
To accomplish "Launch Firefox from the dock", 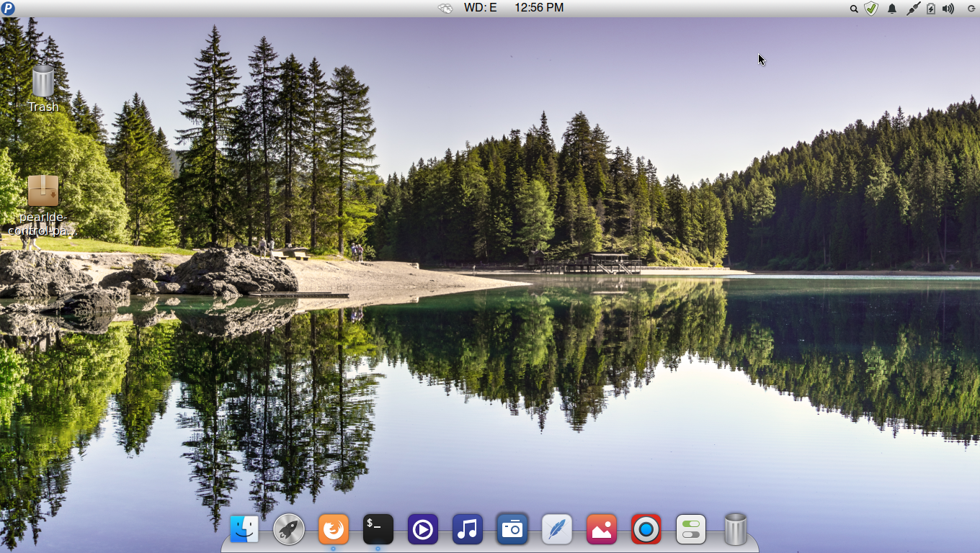I will click(x=334, y=530).
